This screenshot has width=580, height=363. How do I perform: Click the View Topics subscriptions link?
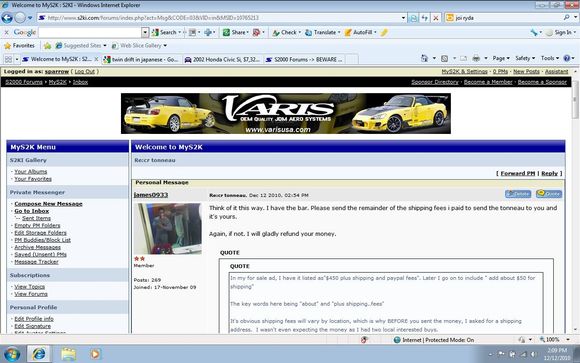[29, 287]
